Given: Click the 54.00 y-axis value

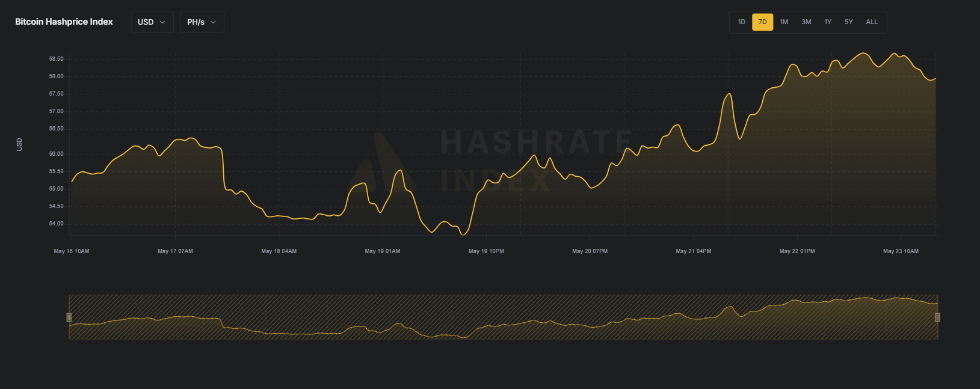Looking at the screenshot, I should click(56, 224).
